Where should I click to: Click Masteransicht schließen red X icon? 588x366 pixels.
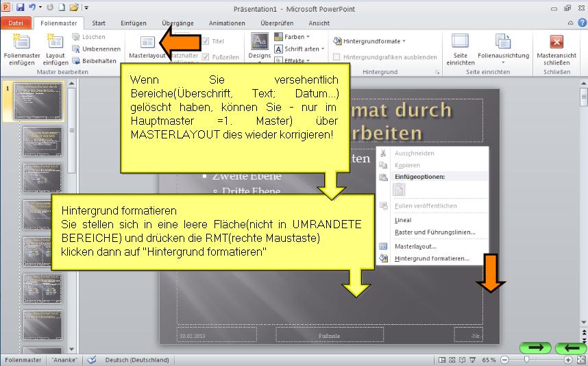tap(556, 42)
